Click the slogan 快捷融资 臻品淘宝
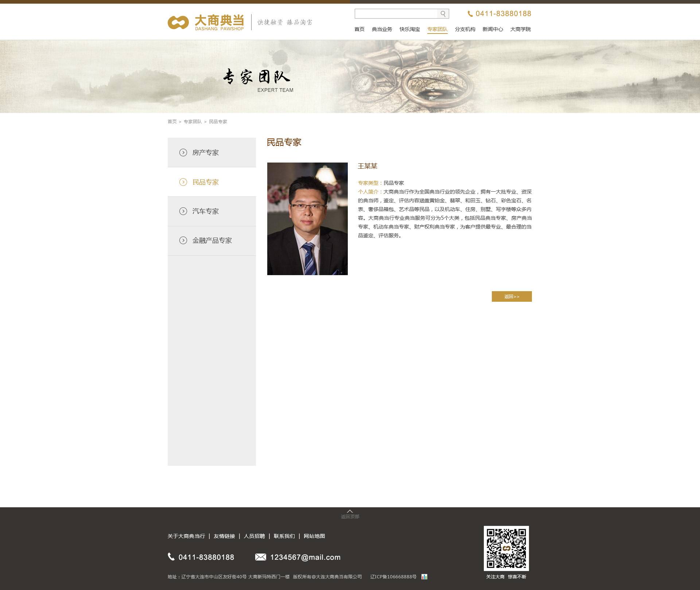 pos(285,22)
